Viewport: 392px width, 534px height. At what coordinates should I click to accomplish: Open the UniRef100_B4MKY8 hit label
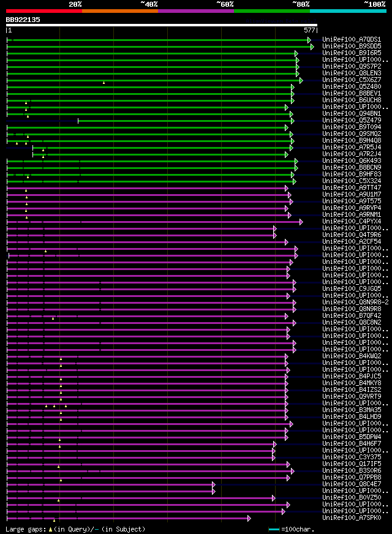352,383
